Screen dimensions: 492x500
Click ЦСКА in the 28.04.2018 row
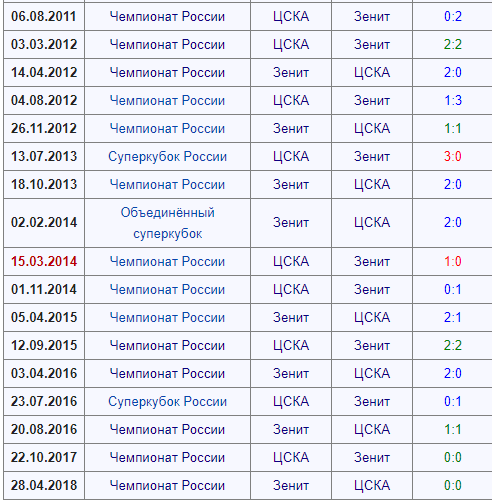click(x=372, y=485)
